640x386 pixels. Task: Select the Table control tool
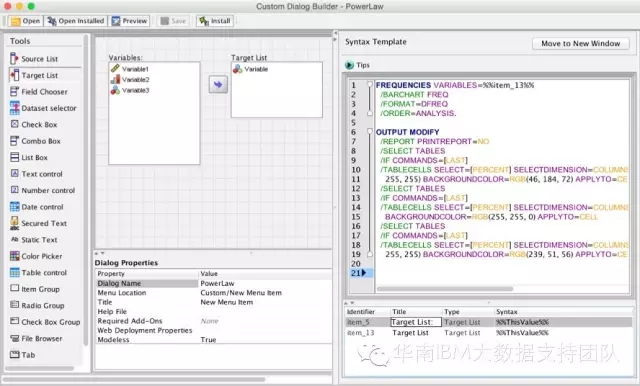coord(38,273)
